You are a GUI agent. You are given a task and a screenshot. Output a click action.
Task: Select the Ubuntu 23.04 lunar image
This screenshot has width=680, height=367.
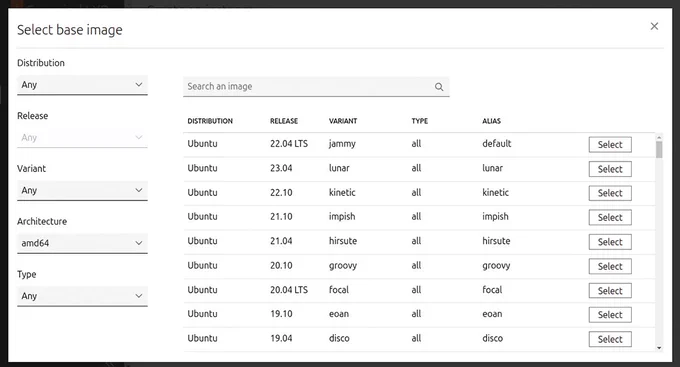coord(610,169)
